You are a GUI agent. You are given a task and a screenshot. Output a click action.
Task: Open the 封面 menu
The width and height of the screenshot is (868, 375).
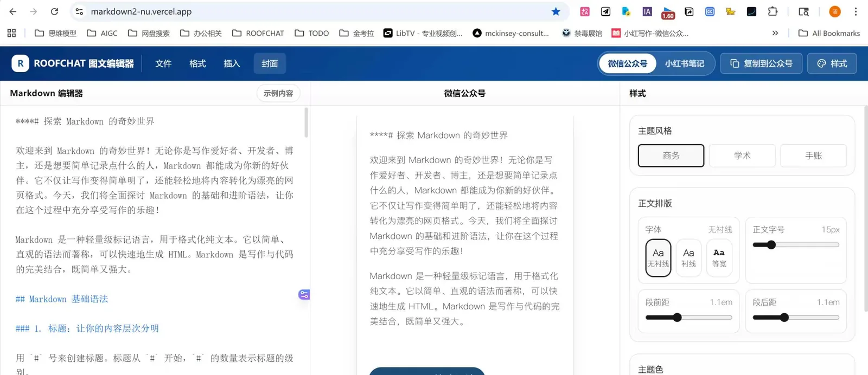pyautogui.click(x=270, y=63)
